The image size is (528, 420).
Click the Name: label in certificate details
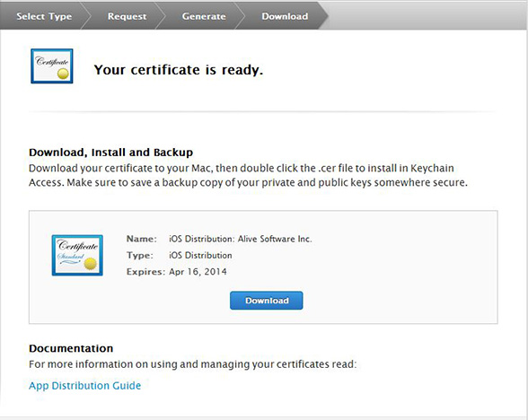point(142,239)
